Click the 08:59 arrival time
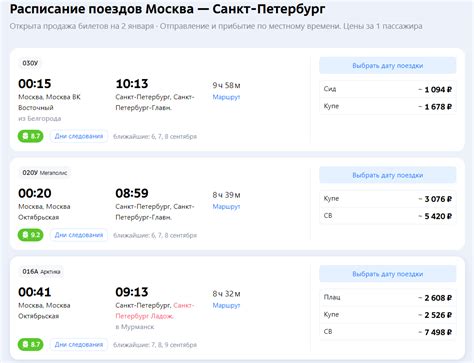The width and height of the screenshot is (474, 363). pyautogui.click(x=132, y=193)
